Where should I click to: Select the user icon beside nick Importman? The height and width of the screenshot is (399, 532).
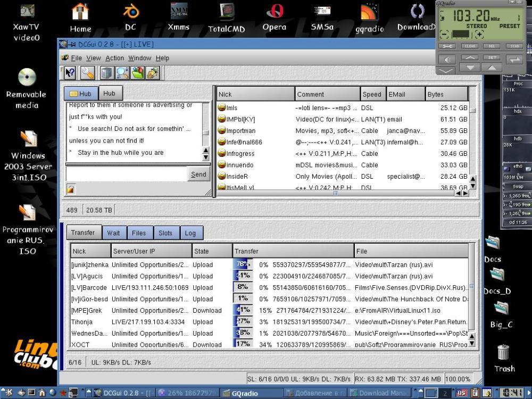pos(221,131)
